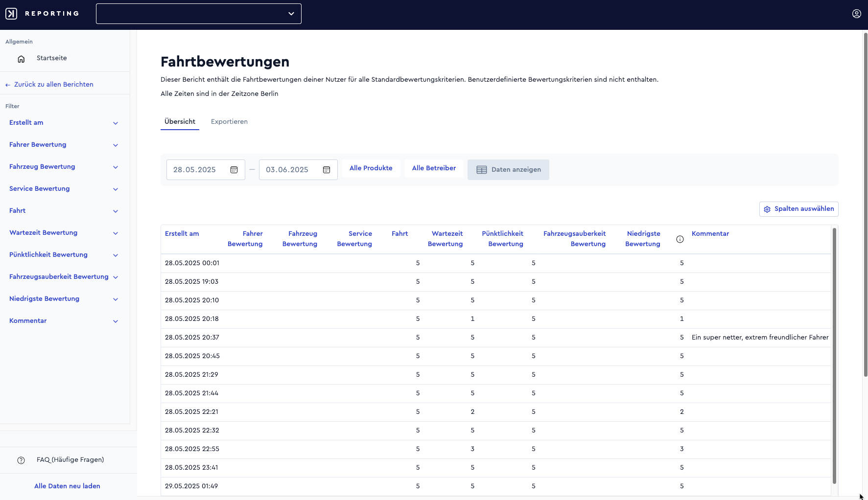Click the Kommentar column header
868x500 pixels.
710,234
